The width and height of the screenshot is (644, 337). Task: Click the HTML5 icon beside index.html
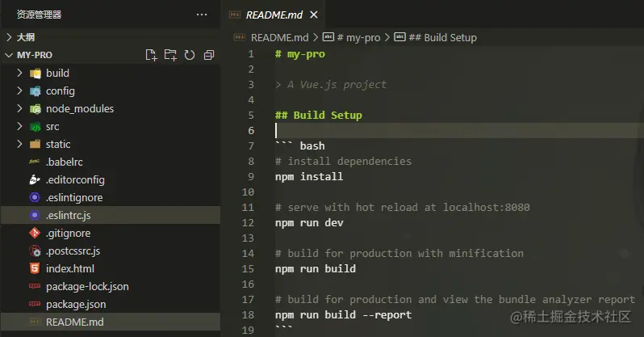tap(35, 268)
